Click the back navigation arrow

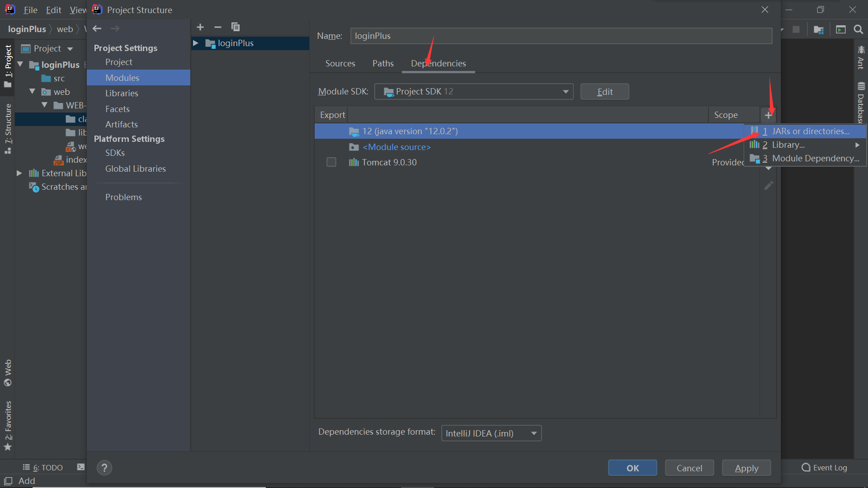click(x=97, y=28)
